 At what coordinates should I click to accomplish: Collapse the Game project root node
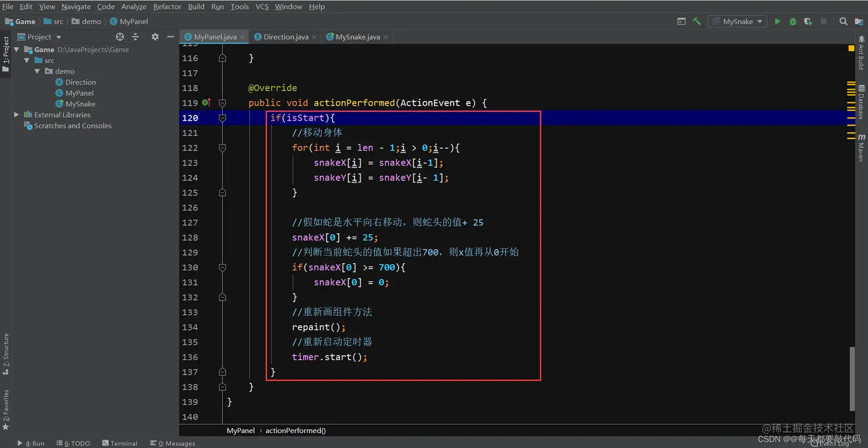[x=17, y=49]
